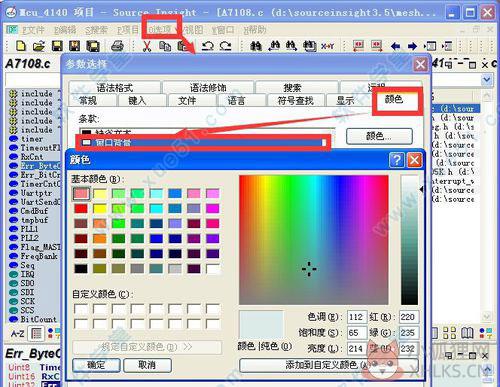Image resolution: width=500 pixels, height=387 pixels.
Task: Click the Undo arrow icon
Action: tap(208, 46)
